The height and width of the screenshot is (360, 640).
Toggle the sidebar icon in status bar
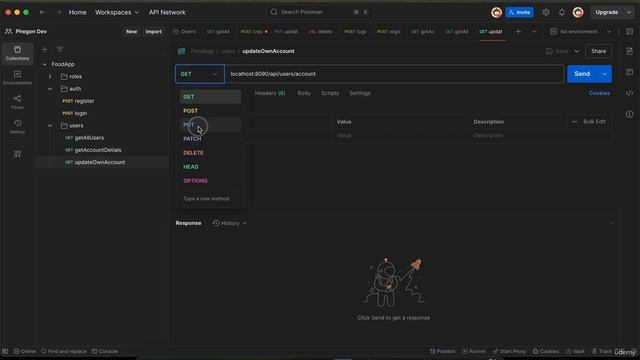[5, 351]
